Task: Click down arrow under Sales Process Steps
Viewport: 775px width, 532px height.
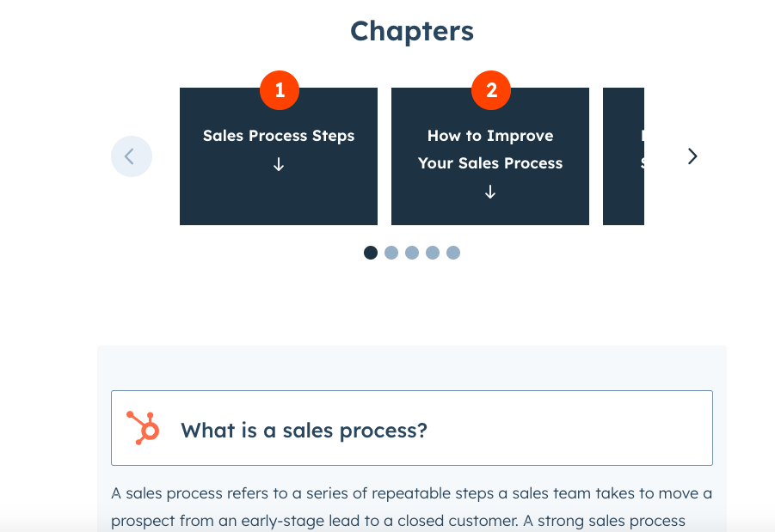Action: coord(279,165)
